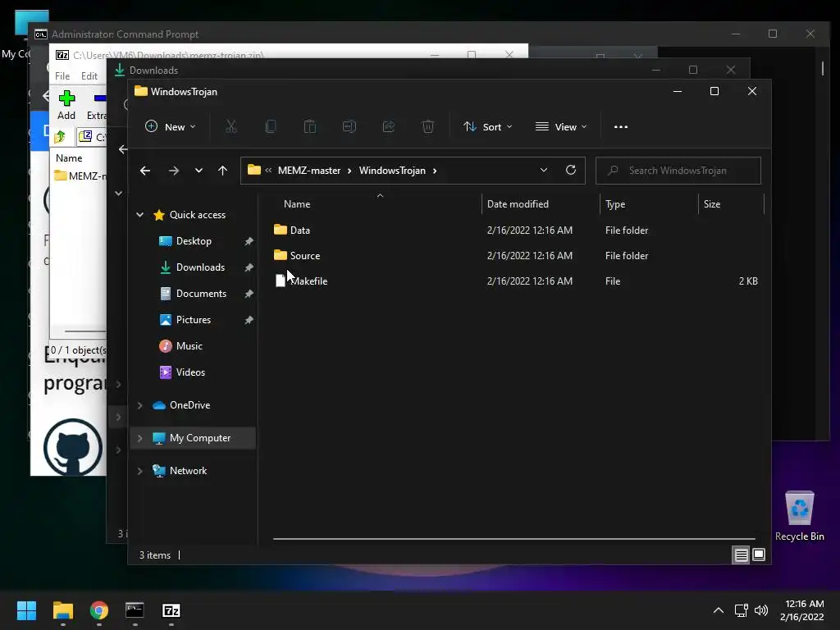Sort by Date modified column
Viewport: 840px width, 630px height.
518,204
